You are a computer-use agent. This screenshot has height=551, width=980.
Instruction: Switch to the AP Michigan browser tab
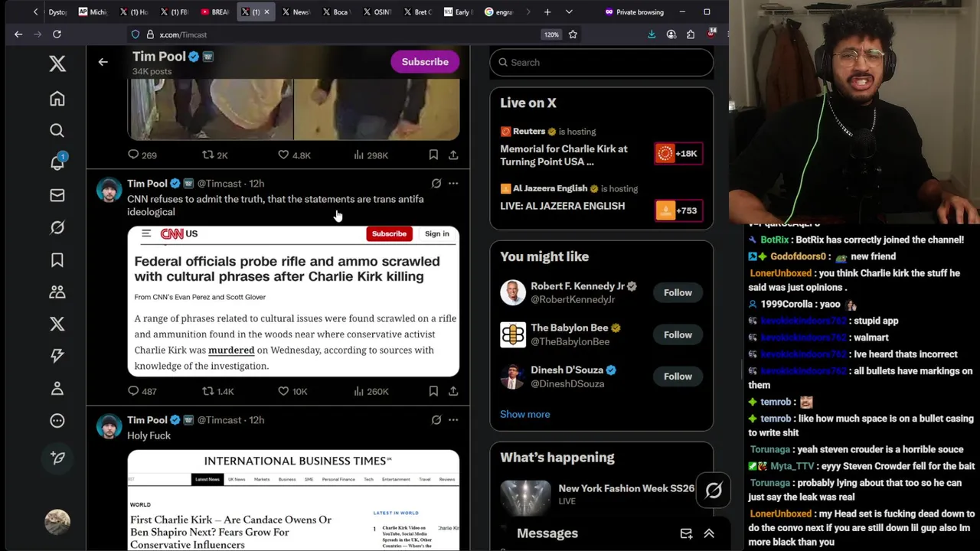93,12
